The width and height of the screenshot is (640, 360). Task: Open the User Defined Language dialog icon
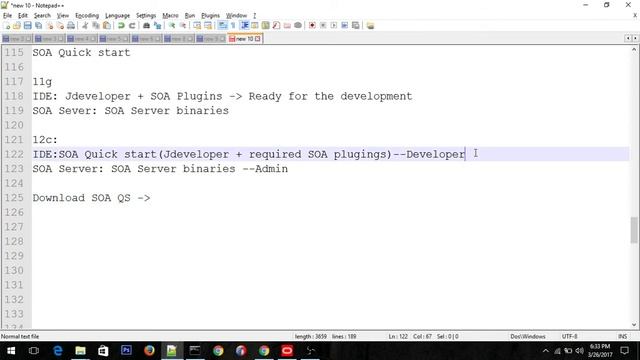tap(255, 26)
